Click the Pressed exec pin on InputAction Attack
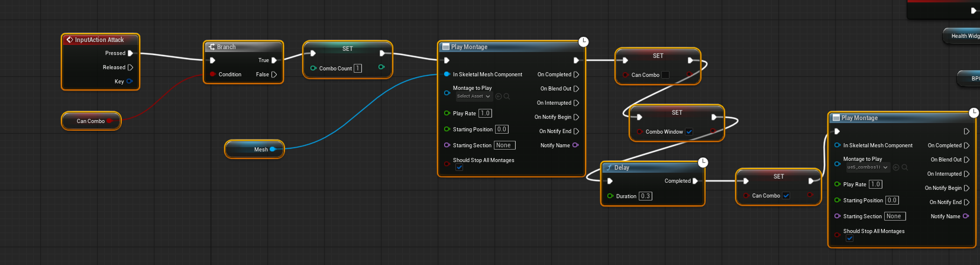Viewport: 980px width, 265px height. pos(130,53)
